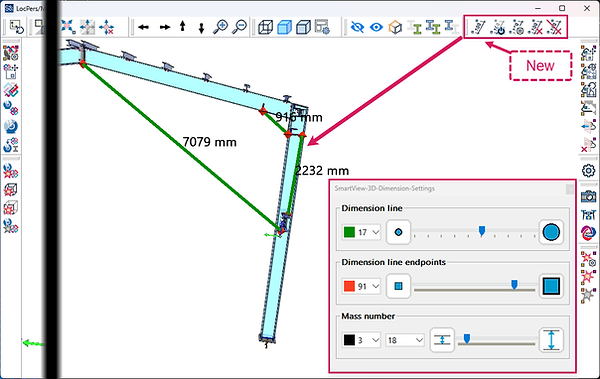Open the view settings icon with gear
This screenshot has width=600, height=379.
pos(322,27)
